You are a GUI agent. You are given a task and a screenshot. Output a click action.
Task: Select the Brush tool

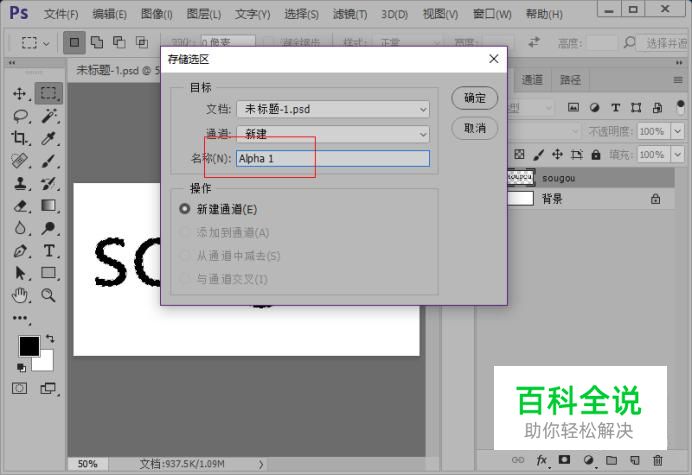(49, 161)
